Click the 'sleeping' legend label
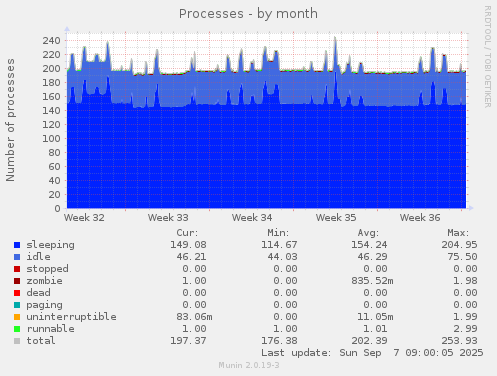The width and height of the screenshot is (497, 376). (x=50, y=245)
